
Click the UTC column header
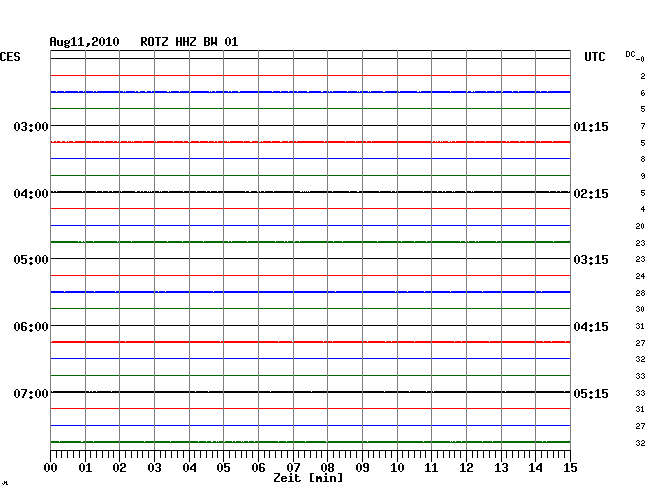coord(594,57)
